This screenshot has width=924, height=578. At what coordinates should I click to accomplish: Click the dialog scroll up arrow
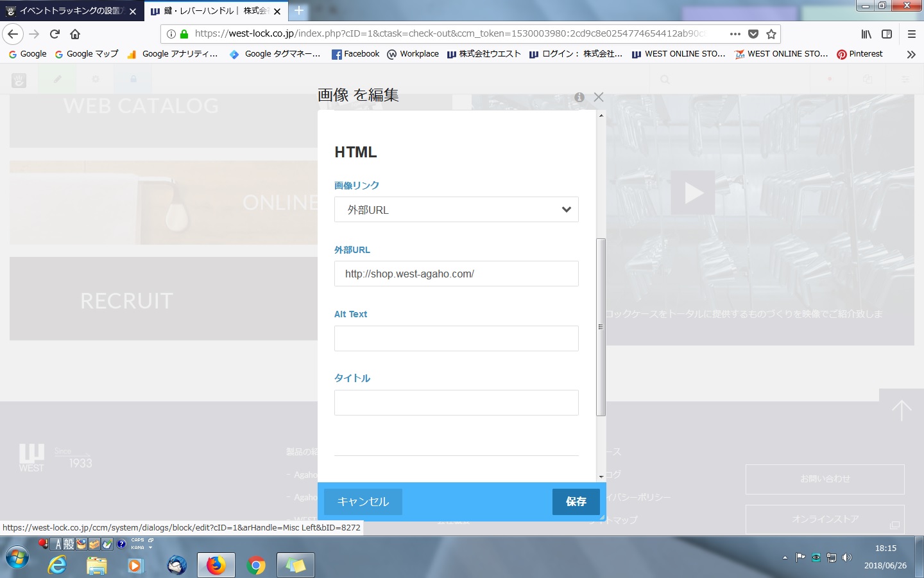pos(601,116)
